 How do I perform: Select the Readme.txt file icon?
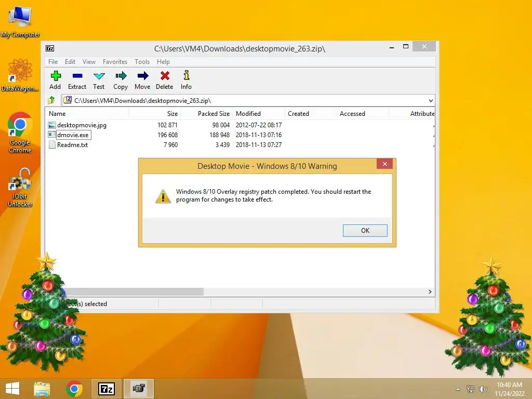click(x=52, y=145)
